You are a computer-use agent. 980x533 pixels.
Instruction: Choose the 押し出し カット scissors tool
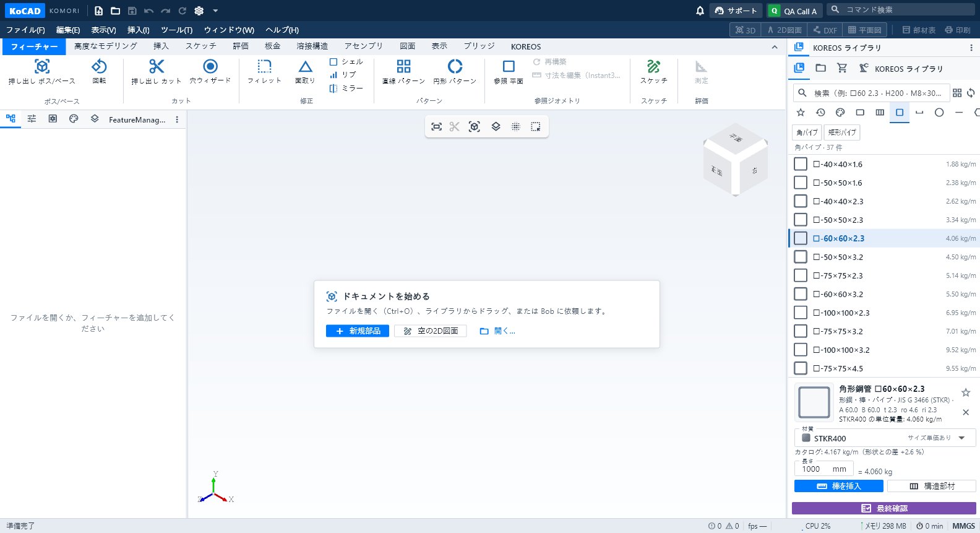(157, 72)
